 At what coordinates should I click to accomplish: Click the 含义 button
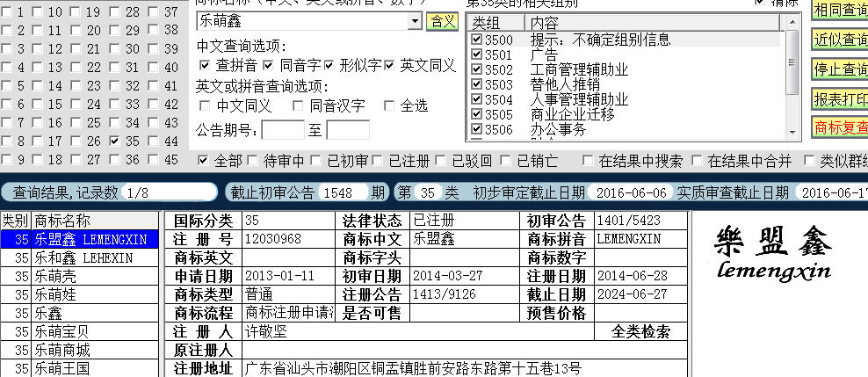pyautogui.click(x=442, y=22)
